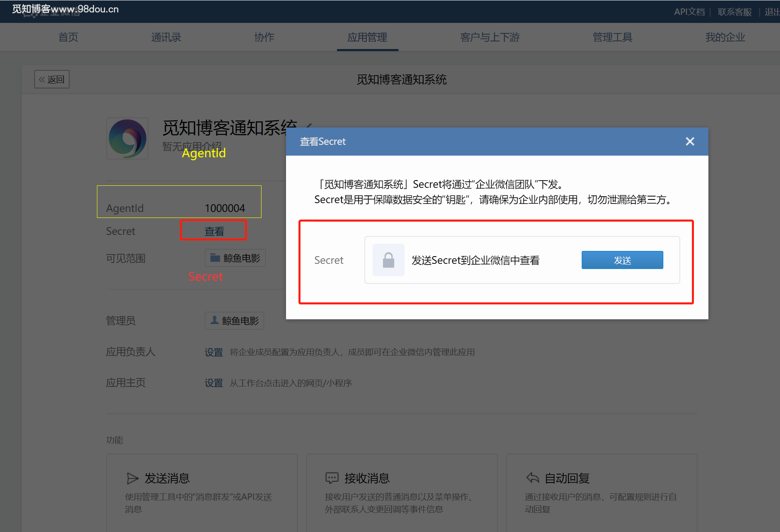This screenshot has height=532, width=780.
Task: Click the lock icon in Secret dialog
Action: click(388, 260)
